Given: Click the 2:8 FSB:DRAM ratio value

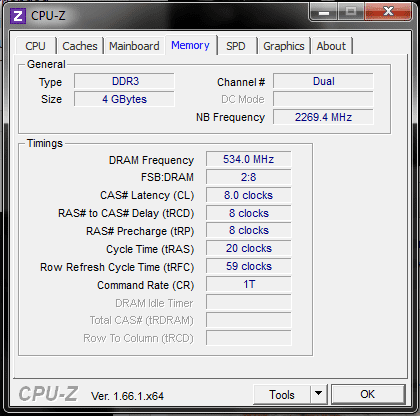Looking at the screenshot, I should pos(249,177).
